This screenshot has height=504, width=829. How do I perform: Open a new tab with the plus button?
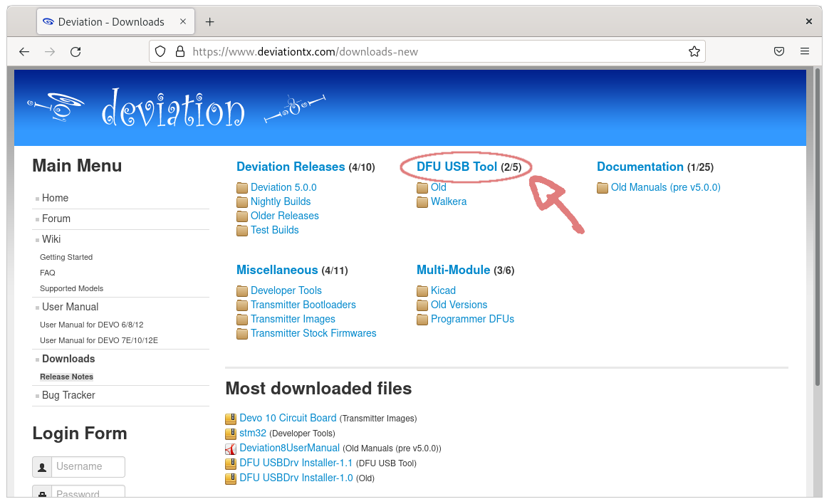click(x=210, y=21)
